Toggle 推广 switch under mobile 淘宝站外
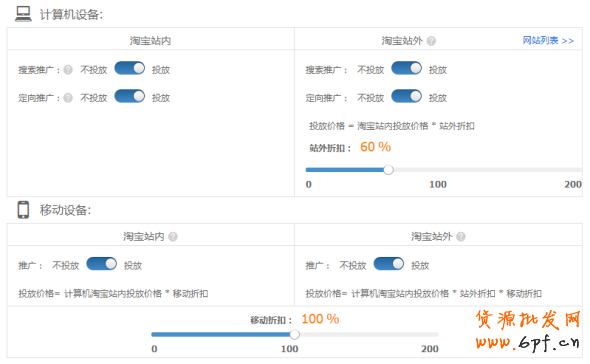590x364 pixels. coord(389,264)
